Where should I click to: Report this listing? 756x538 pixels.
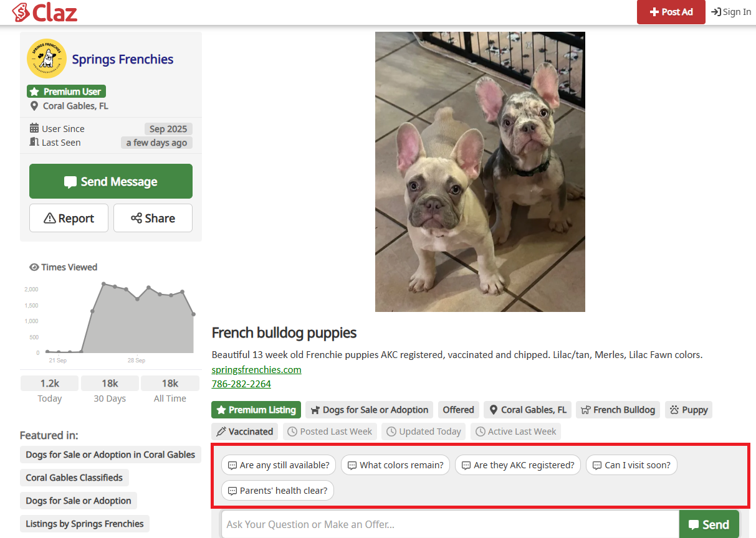point(69,218)
